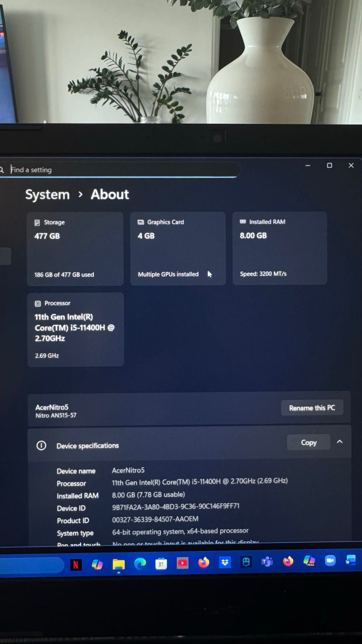Open File Explorer in the taskbar
This screenshot has height=644, width=362.
118,564
